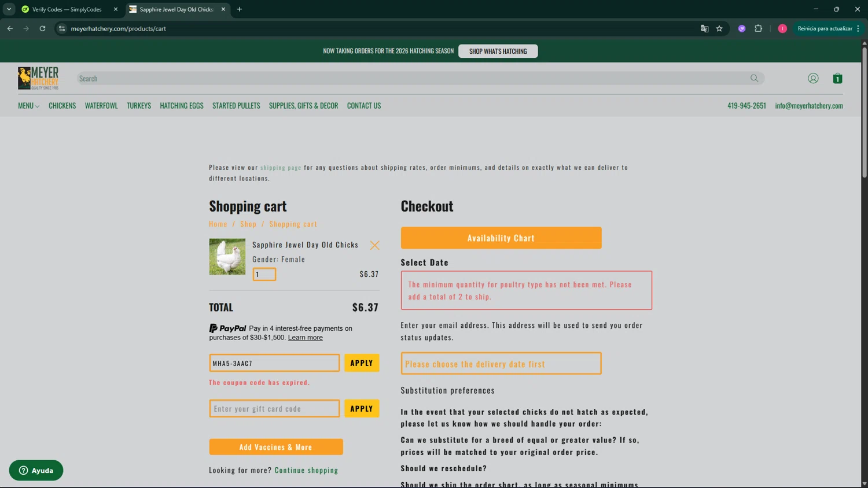The height and width of the screenshot is (488, 868).
Task: Click the gift card code field
Action: (274, 408)
